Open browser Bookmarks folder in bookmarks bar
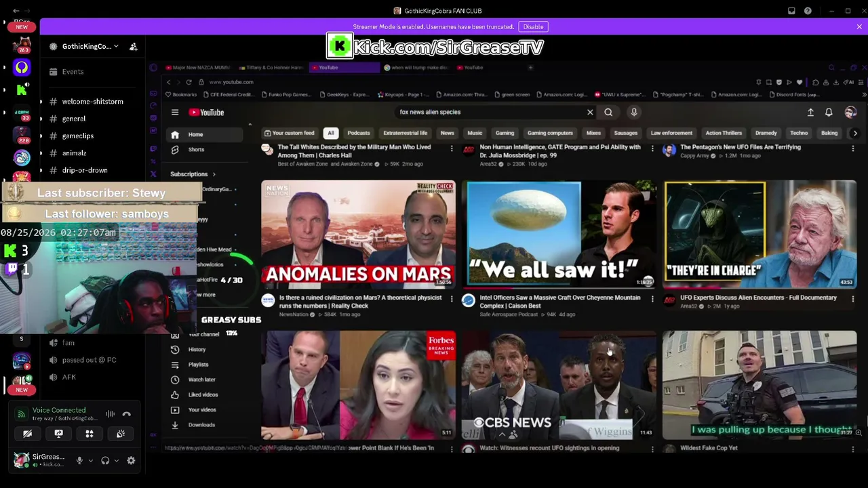Image resolution: width=868 pixels, height=488 pixels. [181, 95]
